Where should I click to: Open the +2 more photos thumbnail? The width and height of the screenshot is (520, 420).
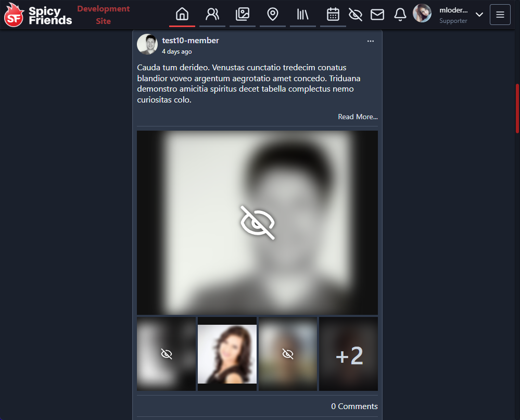(x=349, y=354)
